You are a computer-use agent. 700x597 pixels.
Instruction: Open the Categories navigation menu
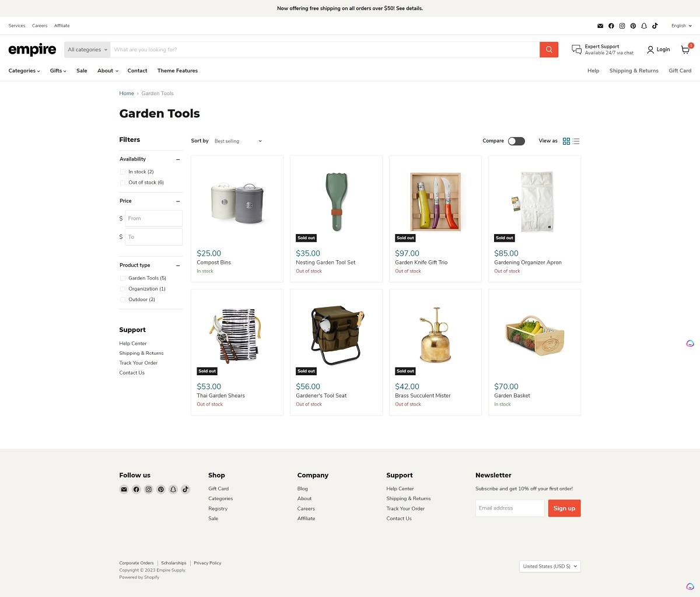[x=23, y=71]
